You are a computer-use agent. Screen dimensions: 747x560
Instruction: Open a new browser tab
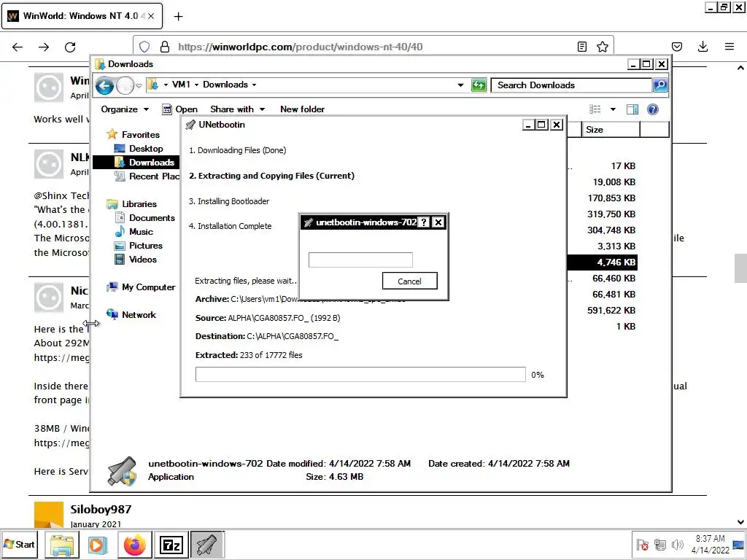pos(178,17)
